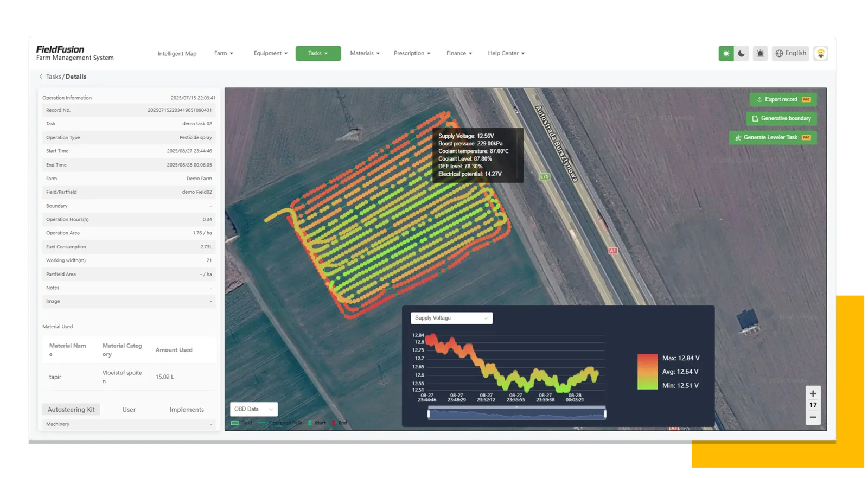This screenshot has width=868, height=478.
Task: Open the Supply Voltage dropdown
Action: (451, 318)
